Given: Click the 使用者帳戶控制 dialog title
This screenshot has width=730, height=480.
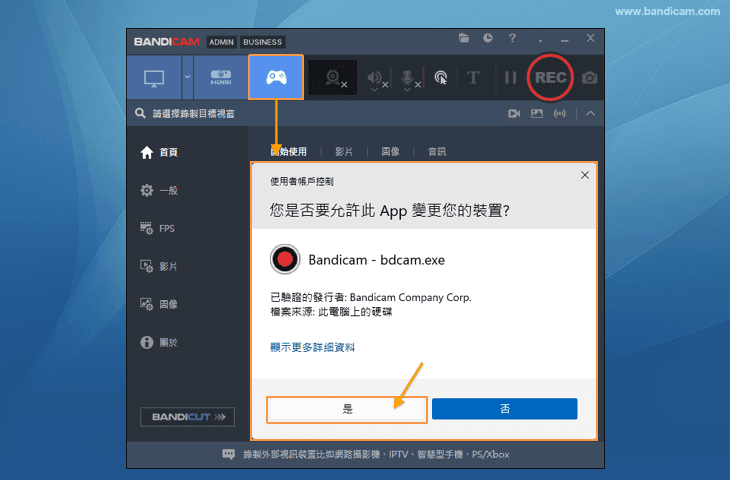Looking at the screenshot, I should coord(302,182).
